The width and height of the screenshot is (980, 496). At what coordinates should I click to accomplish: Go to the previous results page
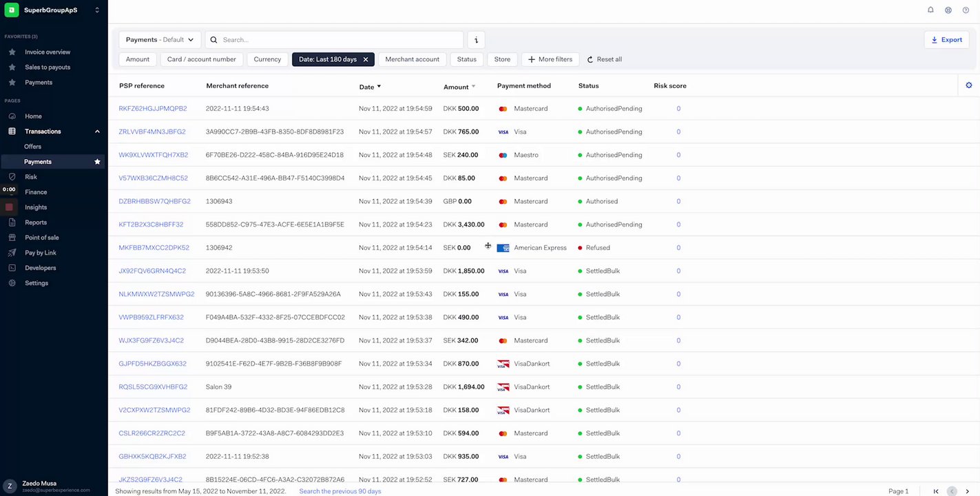point(952,491)
